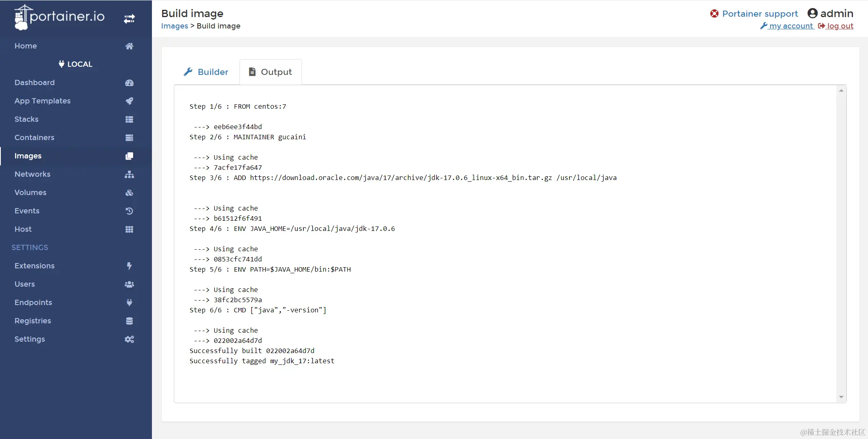Click the 'Step 4/6 : ENV JAVA_HOME' line
This screenshot has width=868, height=439.
(292, 229)
